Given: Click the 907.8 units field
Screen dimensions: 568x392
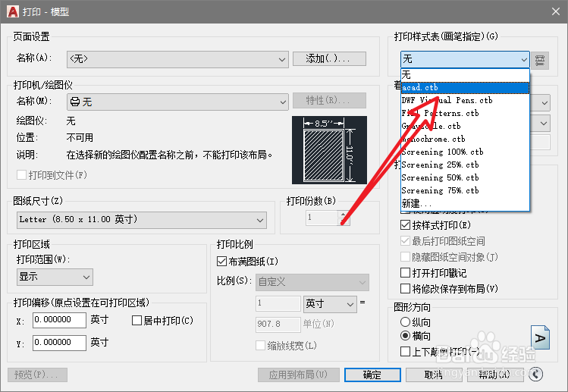Looking at the screenshot, I should 278,325.
